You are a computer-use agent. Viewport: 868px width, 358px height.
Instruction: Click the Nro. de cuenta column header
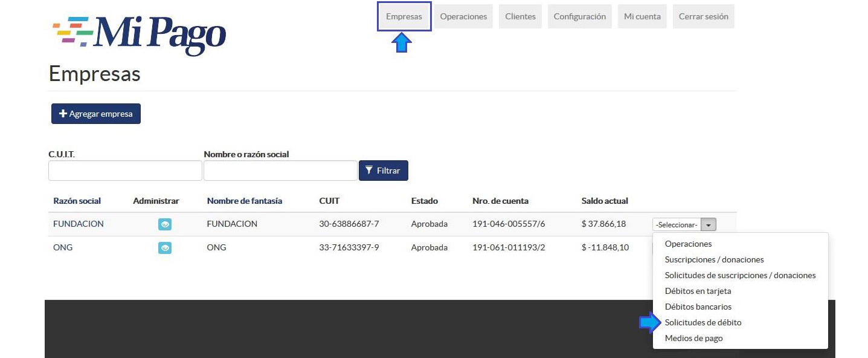coord(500,201)
